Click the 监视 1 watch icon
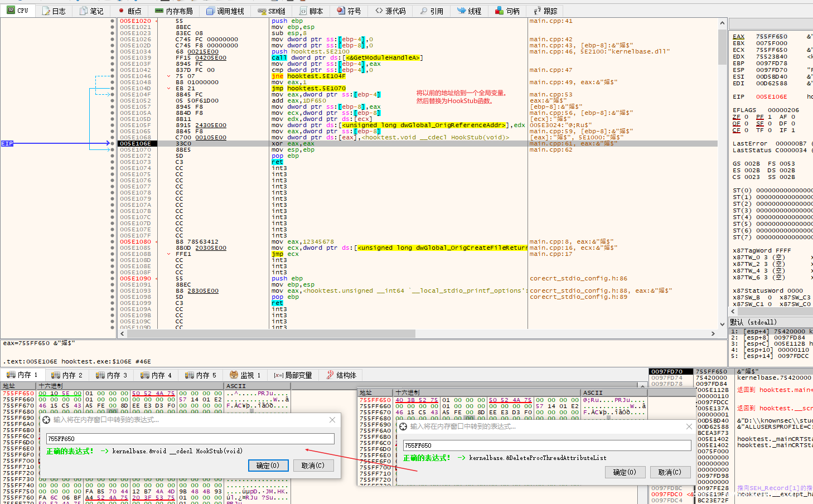The height and width of the screenshot is (504, 813). [x=234, y=375]
